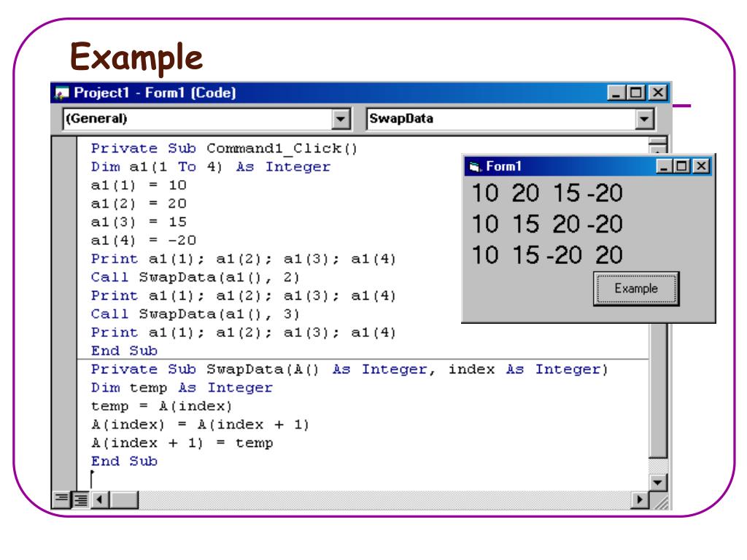Click the horizontal scrollbar left arrow

click(99, 499)
